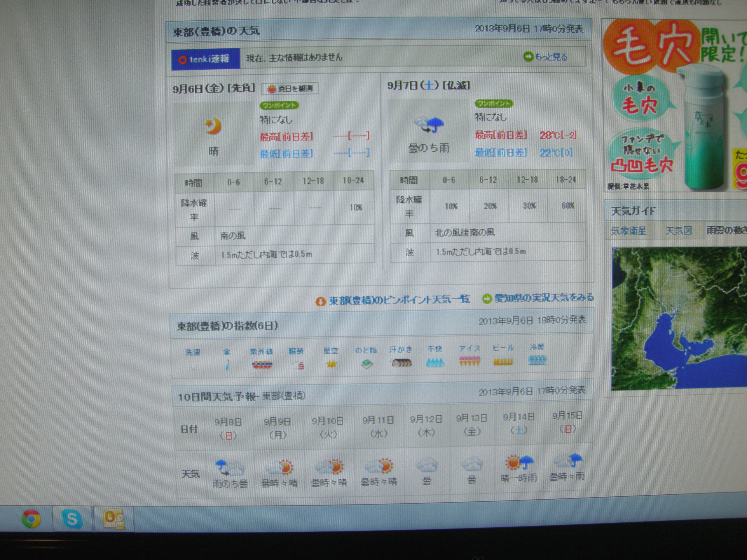Switch to the 雨雲の動き tab

726,230
